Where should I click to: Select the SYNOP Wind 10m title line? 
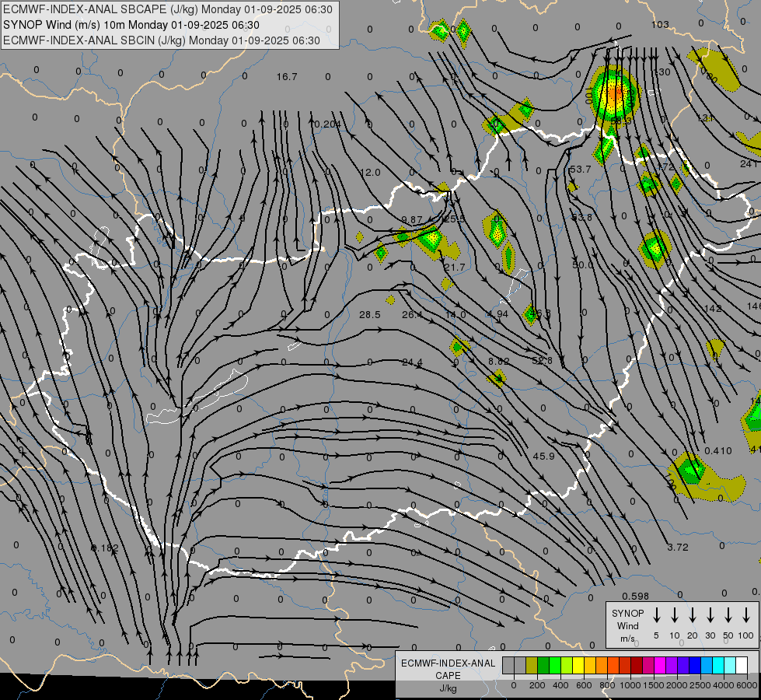(x=131, y=25)
